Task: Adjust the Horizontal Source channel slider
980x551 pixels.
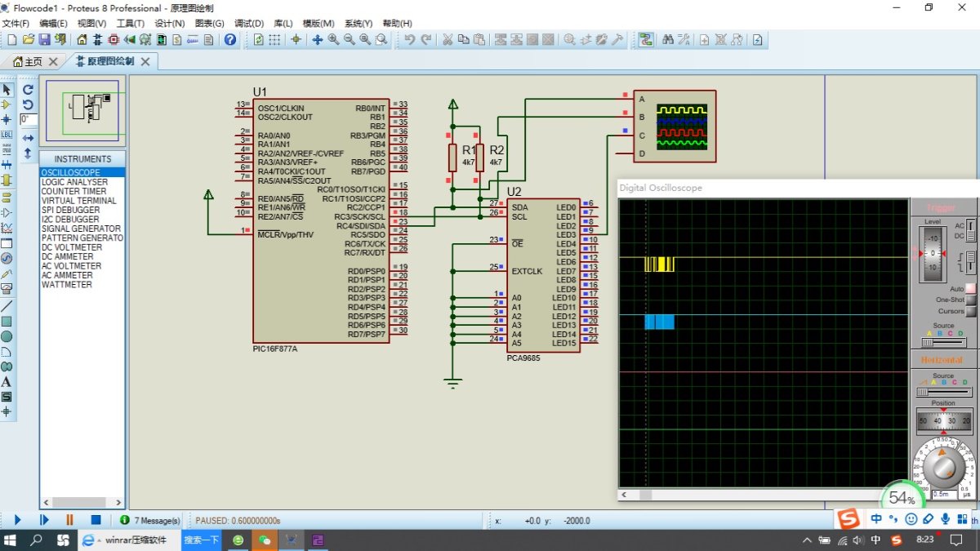Action: click(942, 392)
